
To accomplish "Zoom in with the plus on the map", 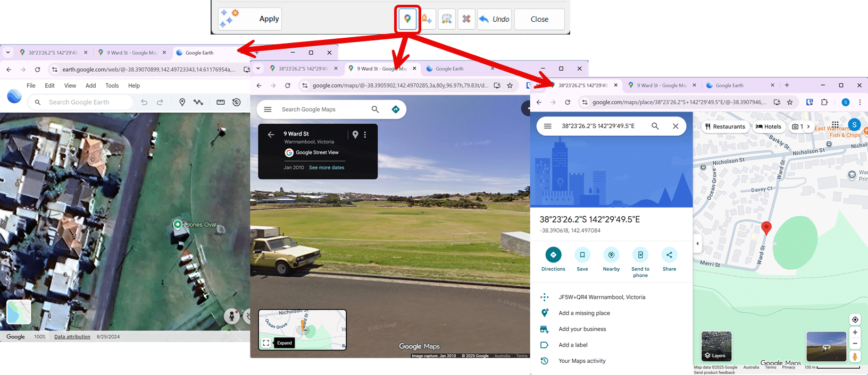I will point(855,333).
